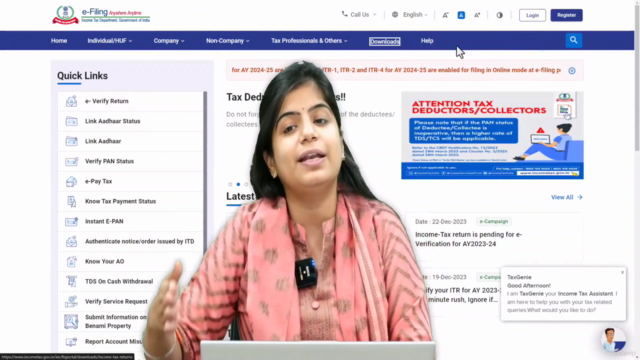
Task: Click the Verify Service Request icon
Action: tap(71, 301)
